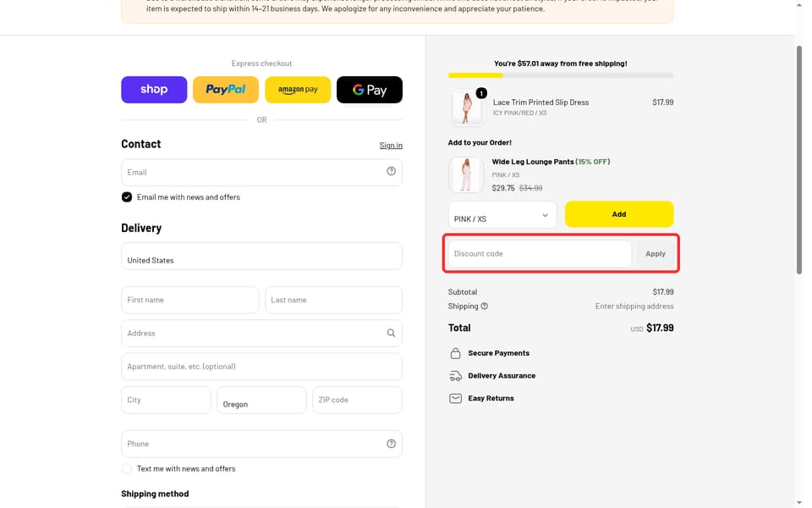This screenshot has height=508, width=812.
Task: Focus the City field
Action: click(x=167, y=400)
